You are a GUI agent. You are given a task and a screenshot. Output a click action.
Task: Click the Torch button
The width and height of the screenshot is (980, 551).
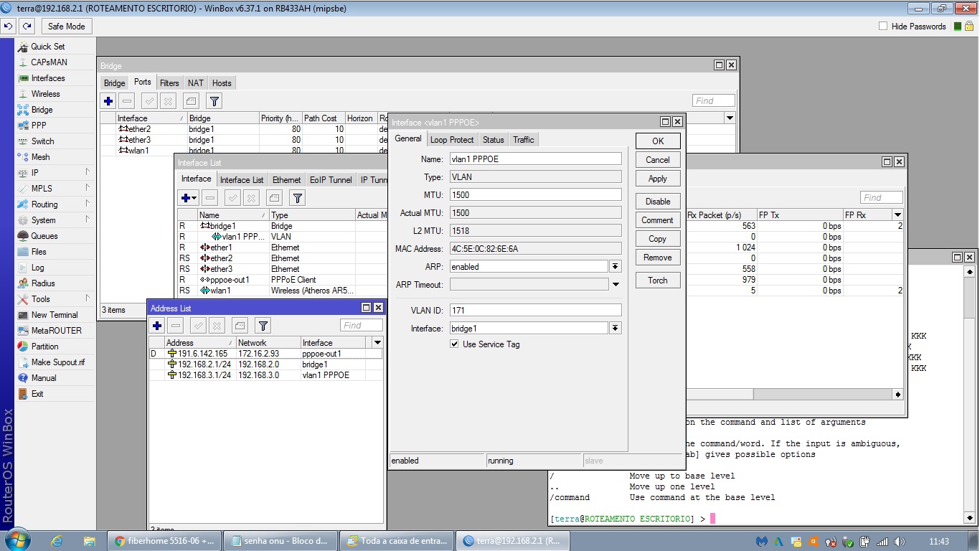pos(657,281)
